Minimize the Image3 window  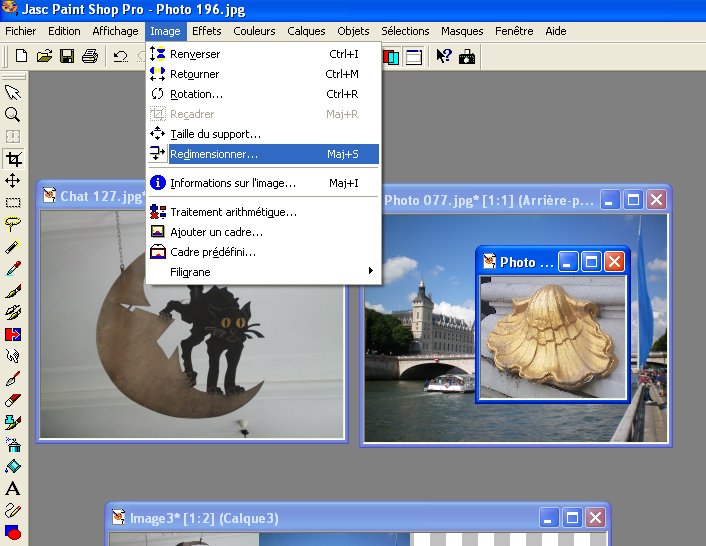click(548, 518)
